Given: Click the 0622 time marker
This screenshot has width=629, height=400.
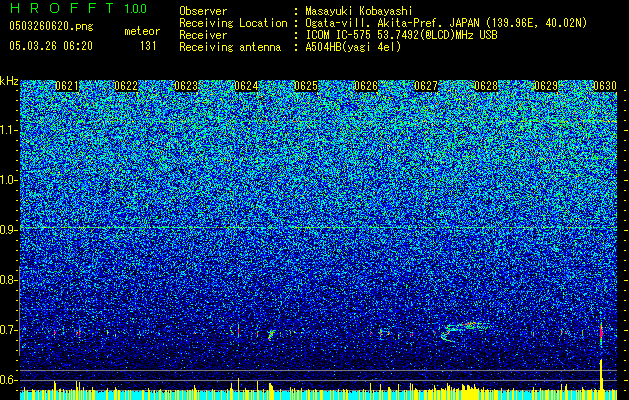Looking at the screenshot, I should tap(126, 86).
